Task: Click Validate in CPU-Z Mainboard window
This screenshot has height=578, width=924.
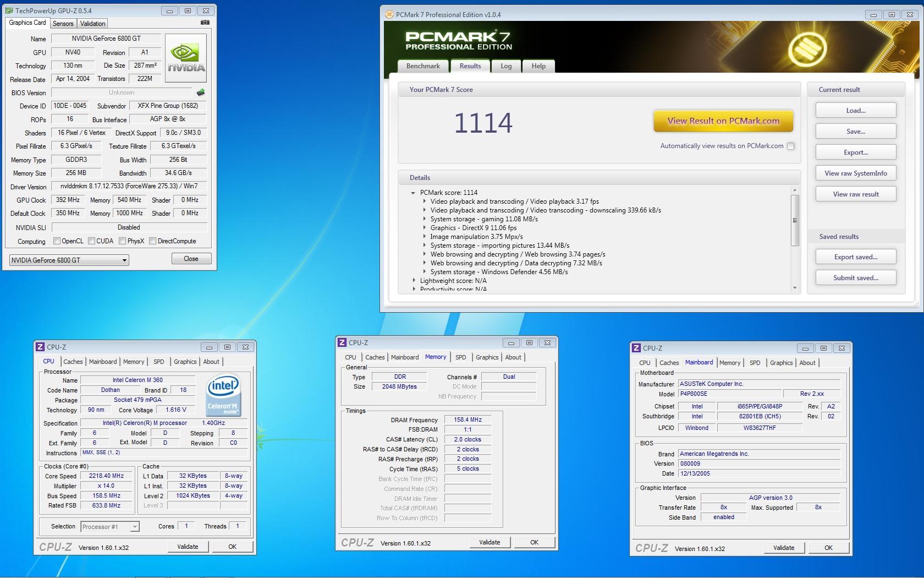Action: click(784, 548)
